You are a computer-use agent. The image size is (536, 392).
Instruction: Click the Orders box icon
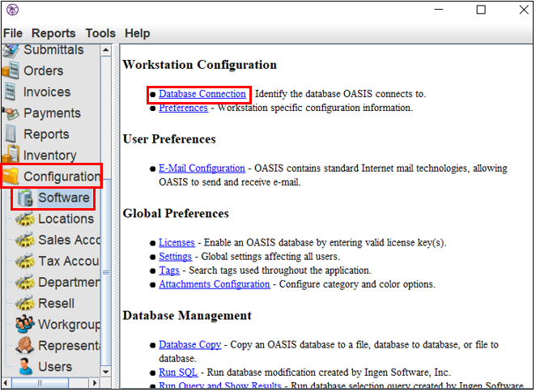11,70
